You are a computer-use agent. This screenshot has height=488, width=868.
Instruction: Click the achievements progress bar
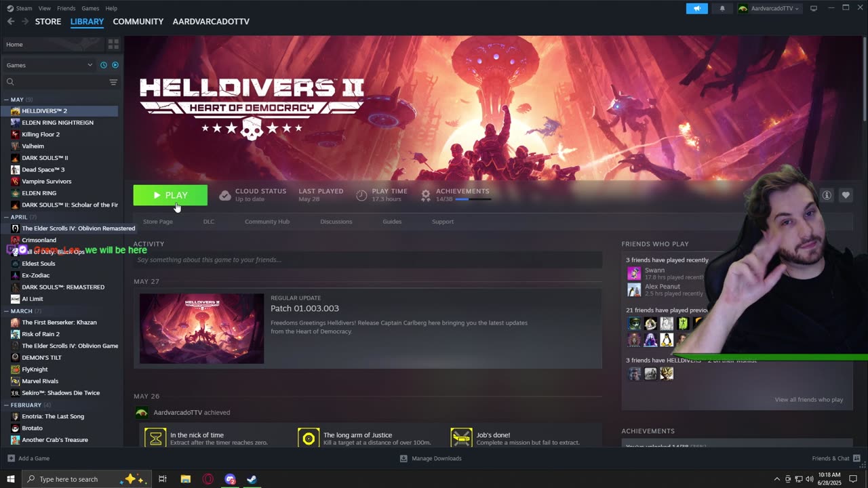tap(473, 199)
